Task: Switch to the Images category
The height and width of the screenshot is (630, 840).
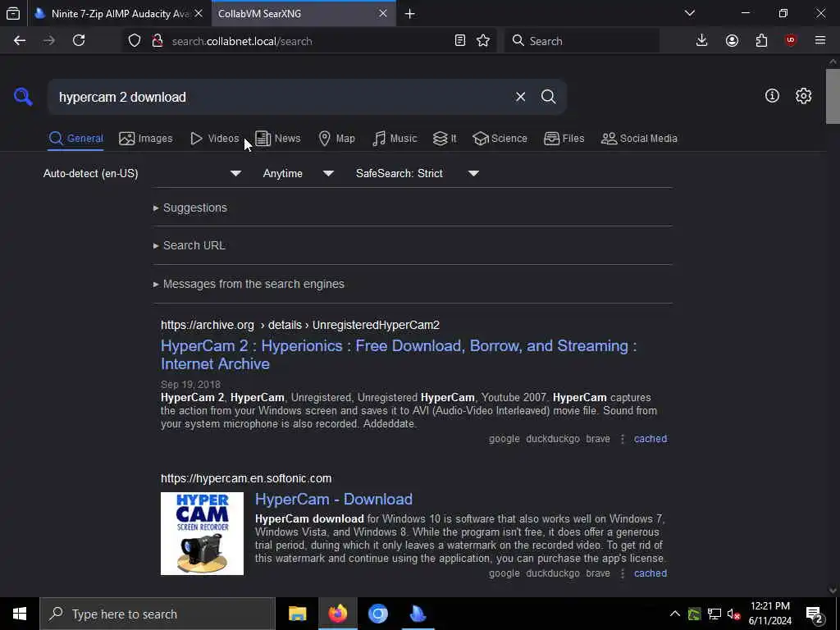Action: click(x=146, y=138)
